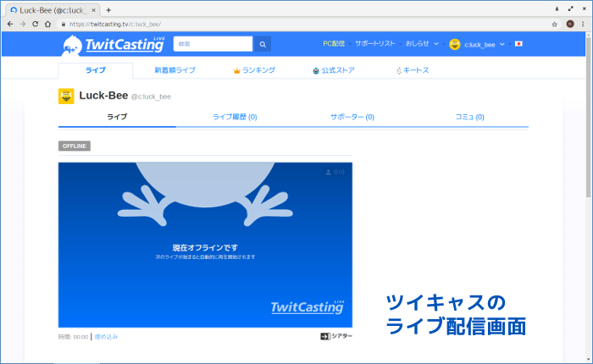593x364 pixels.
Task: Click the browser forward arrow
Action: (x=23, y=25)
